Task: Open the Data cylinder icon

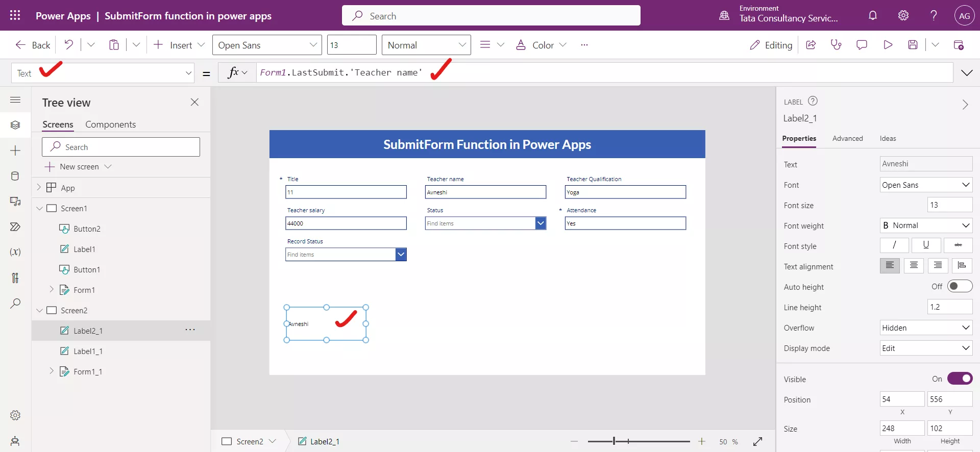Action: (15, 176)
